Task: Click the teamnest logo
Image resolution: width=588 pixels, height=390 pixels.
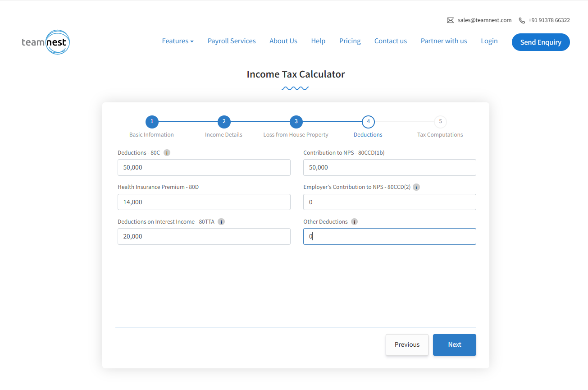Action: (x=46, y=42)
